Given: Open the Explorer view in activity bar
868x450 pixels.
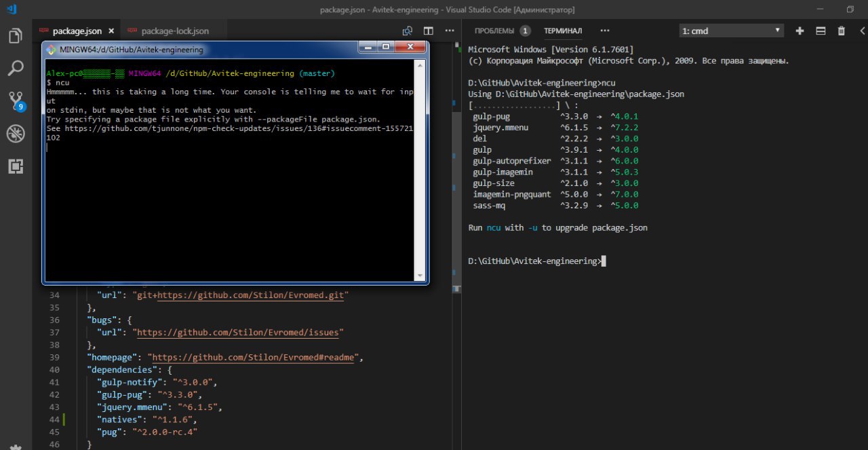Looking at the screenshot, I should (15, 35).
